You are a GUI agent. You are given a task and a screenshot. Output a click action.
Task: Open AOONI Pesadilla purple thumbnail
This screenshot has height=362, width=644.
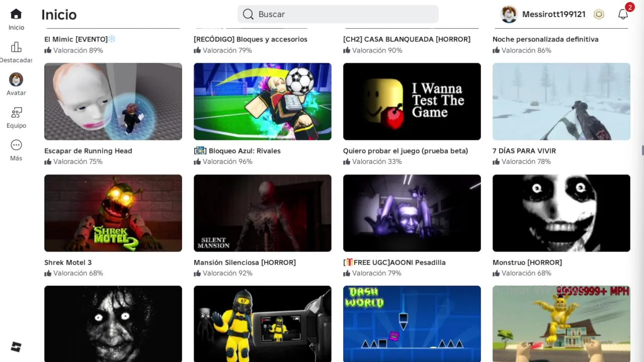click(x=412, y=213)
